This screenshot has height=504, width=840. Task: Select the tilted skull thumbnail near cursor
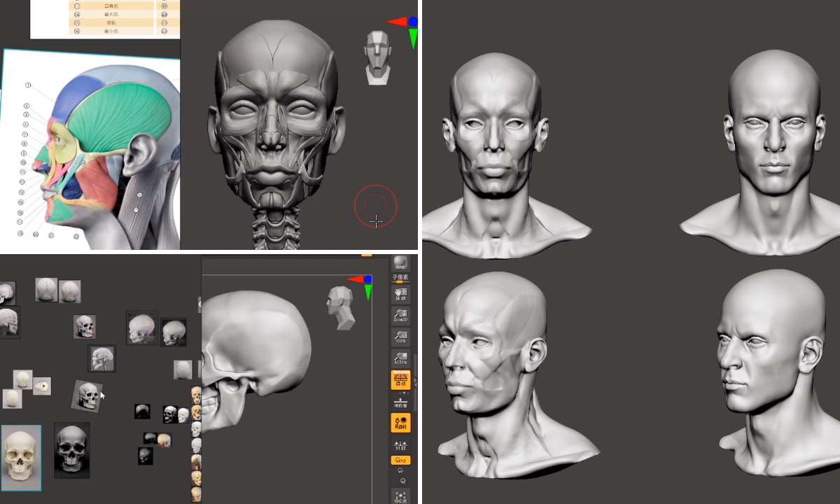point(88,396)
